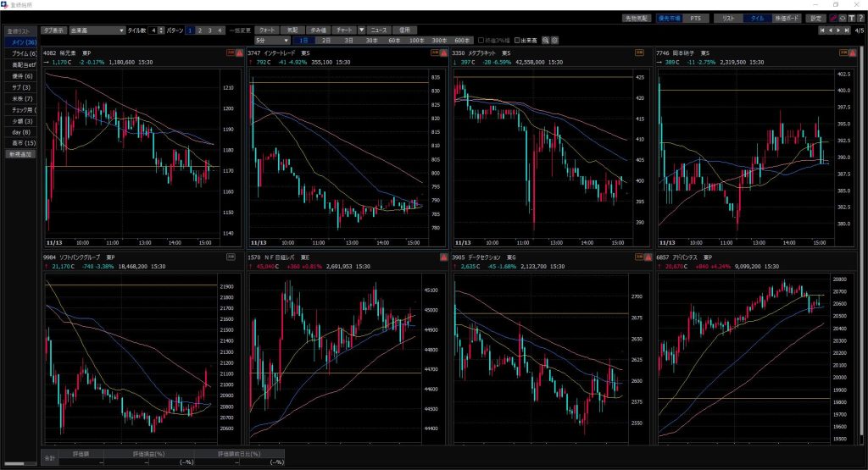The height and width of the screenshot is (470, 868).
Task: Jump to the first page with skip-back arrow
Action: click(x=821, y=30)
